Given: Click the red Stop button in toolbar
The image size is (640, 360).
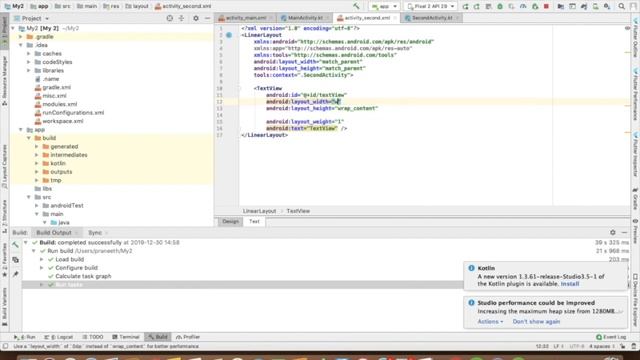Looking at the screenshot, I should click(546, 7).
